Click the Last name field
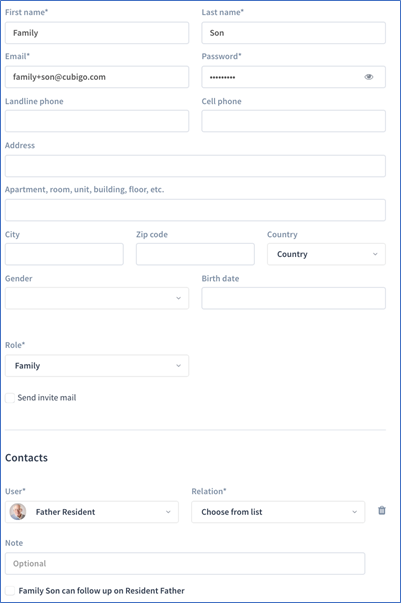The width and height of the screenshot is (401, 603). pos(293,33)
